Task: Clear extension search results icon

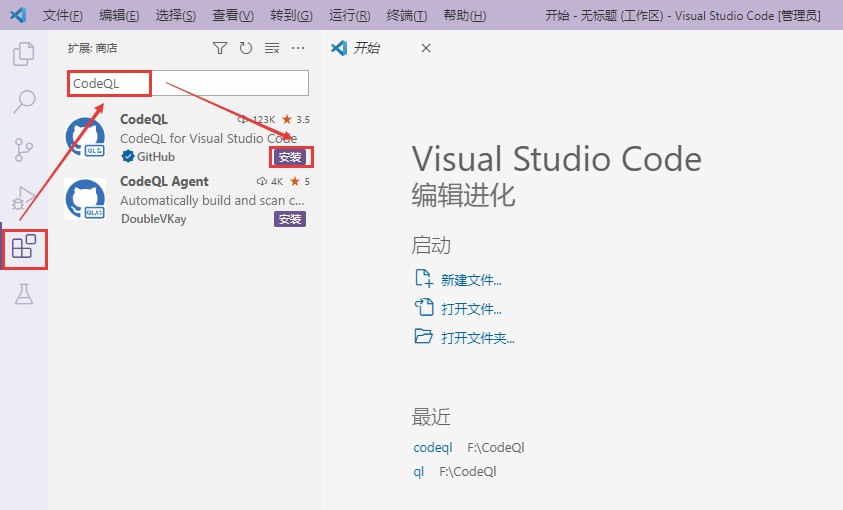Action: point(272,48)
